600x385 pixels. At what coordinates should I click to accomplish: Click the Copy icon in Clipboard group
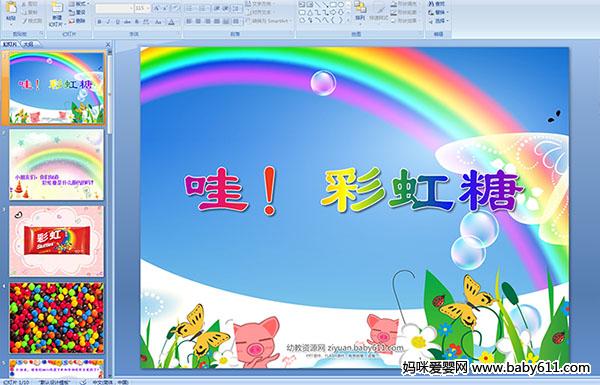[24, 12]
